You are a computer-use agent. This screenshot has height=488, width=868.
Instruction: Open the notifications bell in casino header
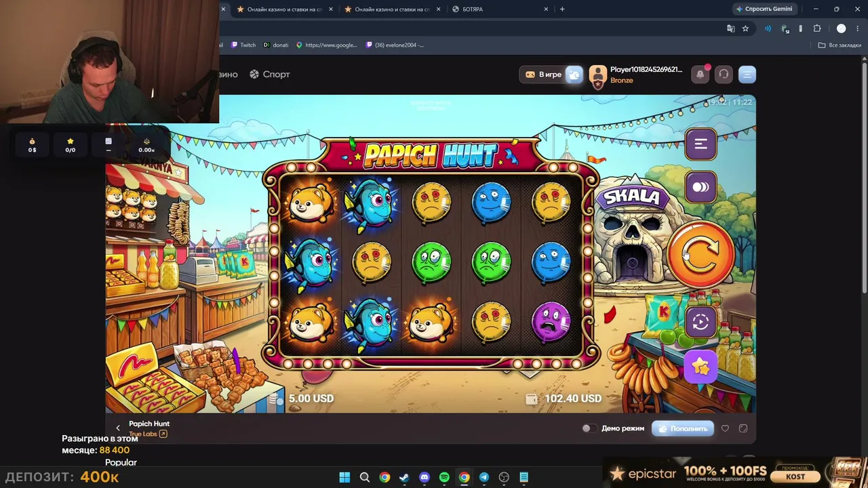click(x=701, y=75)
